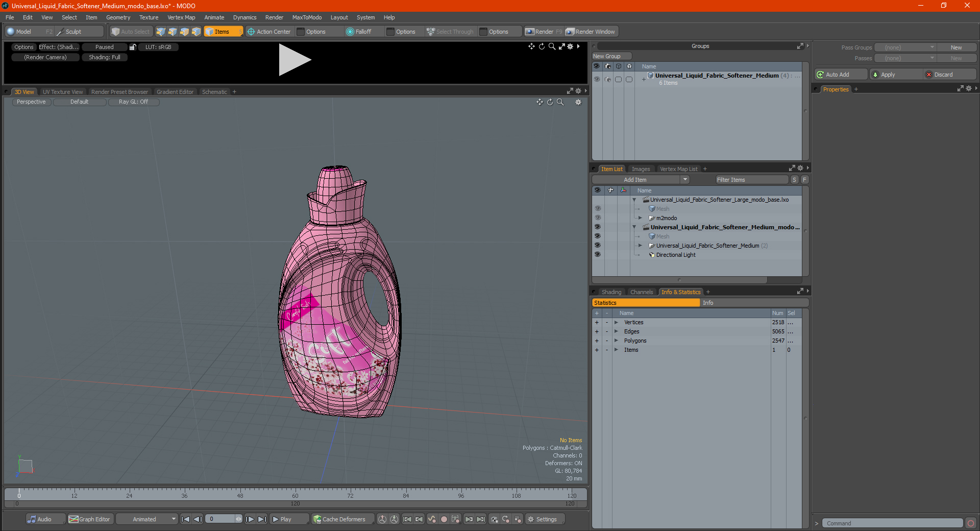Click Render button in toolbar

pyautogui.click(x=544, y=32)
